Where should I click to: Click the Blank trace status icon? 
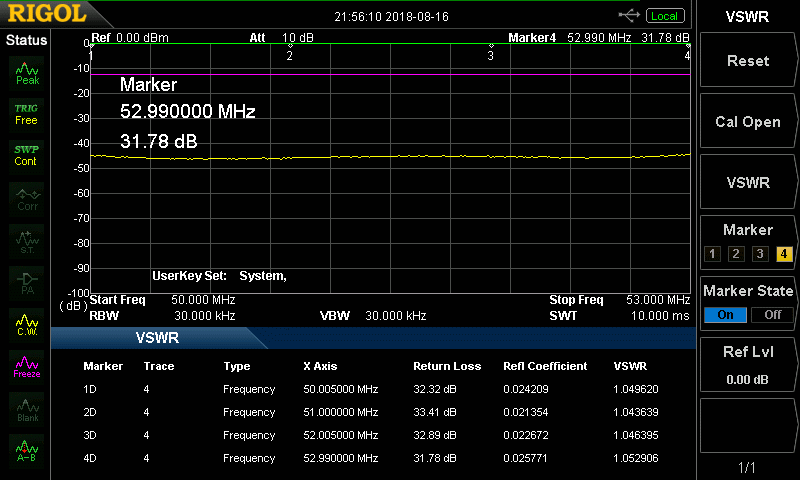coord(27,408)
